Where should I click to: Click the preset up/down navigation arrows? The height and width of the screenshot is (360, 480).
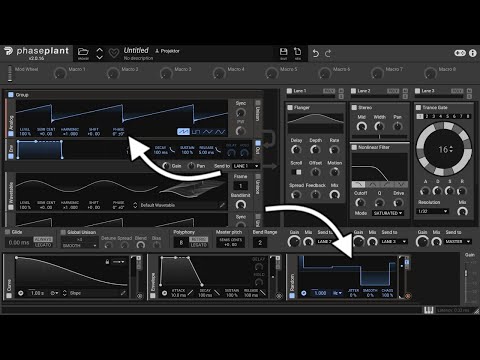point(100,53)
